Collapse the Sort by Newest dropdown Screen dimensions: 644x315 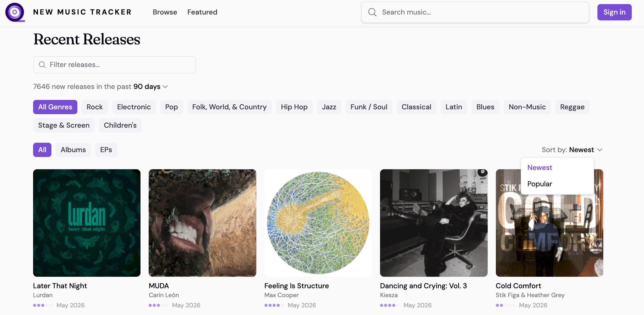coord(572,150)
